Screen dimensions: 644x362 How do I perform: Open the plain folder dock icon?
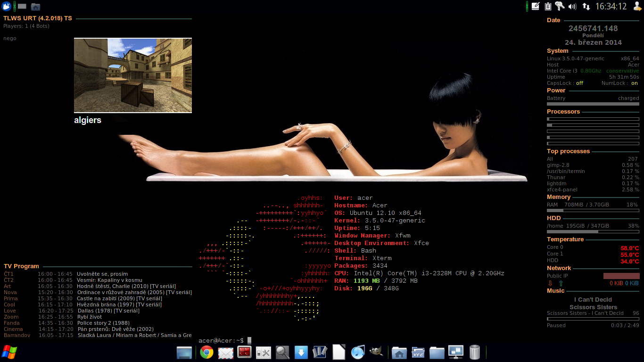[437, 353]
